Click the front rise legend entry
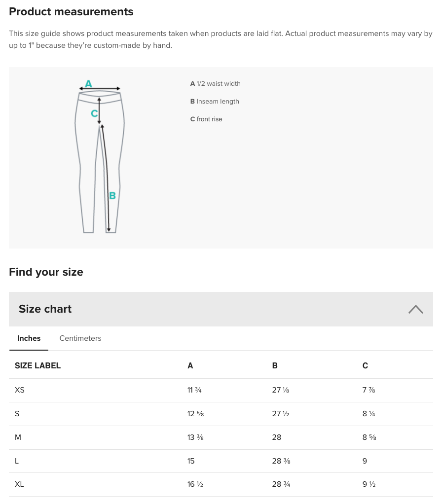Viewport: 441px width, 504px height. coord(206,119)
